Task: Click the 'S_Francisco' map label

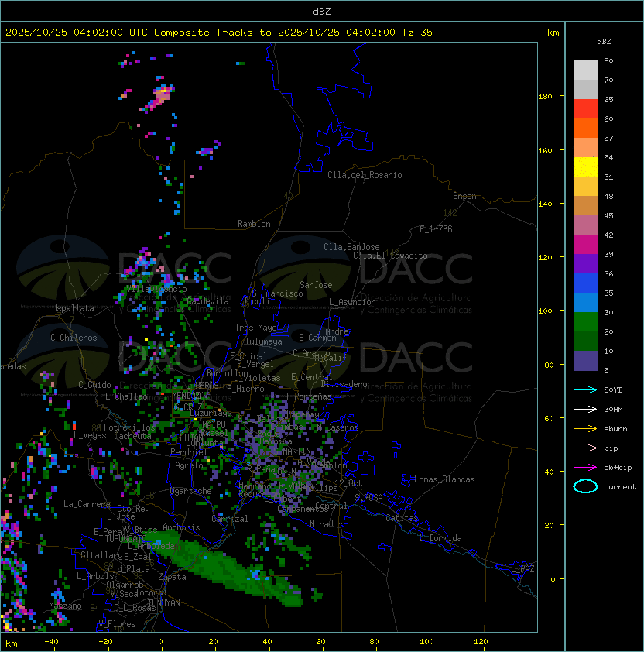Action: point(277,293)
